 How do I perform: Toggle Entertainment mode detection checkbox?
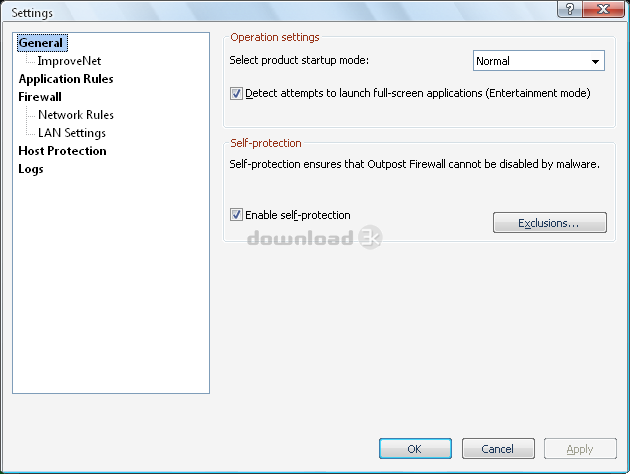coord(236,94)
